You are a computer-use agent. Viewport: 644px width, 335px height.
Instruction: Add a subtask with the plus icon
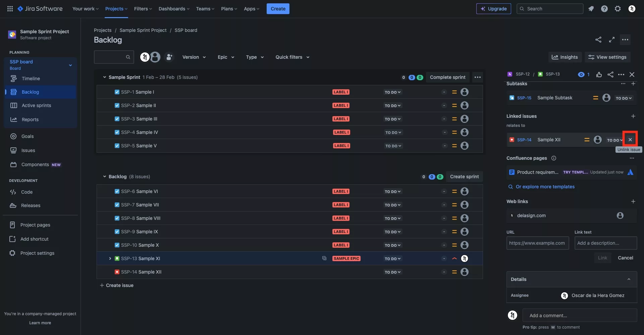[x=633, y=84]
